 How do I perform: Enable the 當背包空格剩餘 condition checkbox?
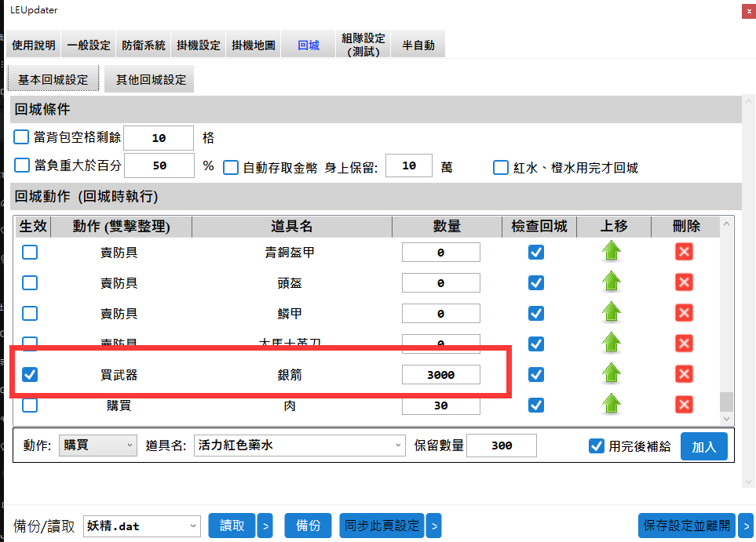click(21, 137)
